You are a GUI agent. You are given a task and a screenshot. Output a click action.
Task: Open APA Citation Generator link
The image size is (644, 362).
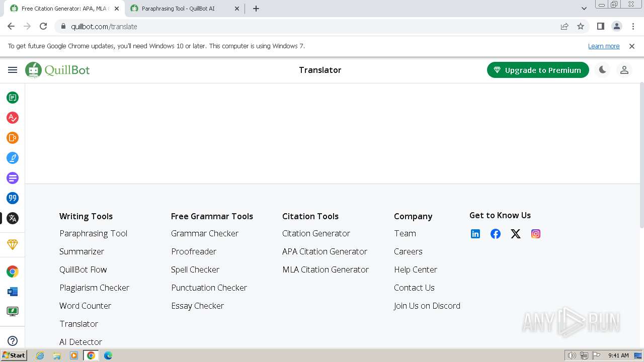click(x=325, y=251)
